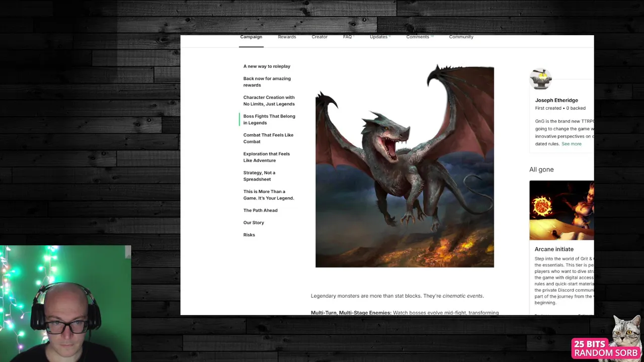
Task: Open the Updates tab
Action: click(380, 37)
